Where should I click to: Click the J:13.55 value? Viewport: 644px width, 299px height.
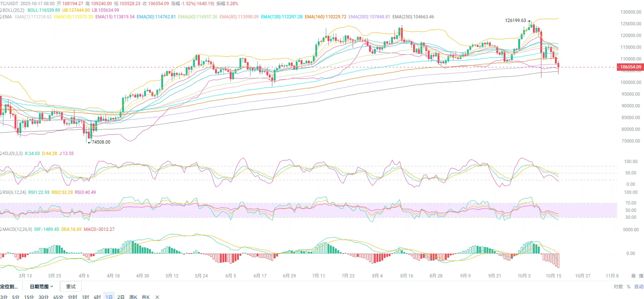click(66, 154)
